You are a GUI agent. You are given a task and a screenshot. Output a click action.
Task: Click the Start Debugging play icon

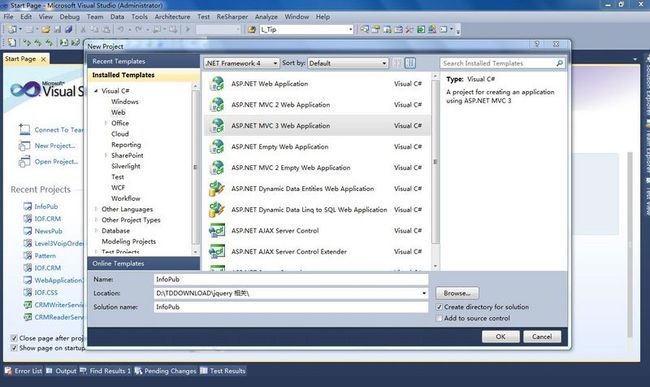[188, 29]
